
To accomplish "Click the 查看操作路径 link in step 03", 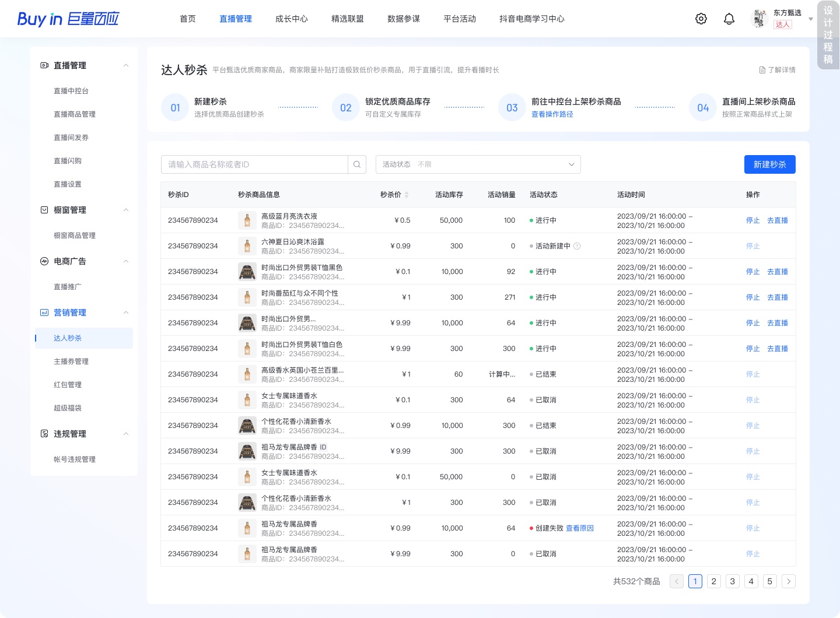I will point(552,114).
